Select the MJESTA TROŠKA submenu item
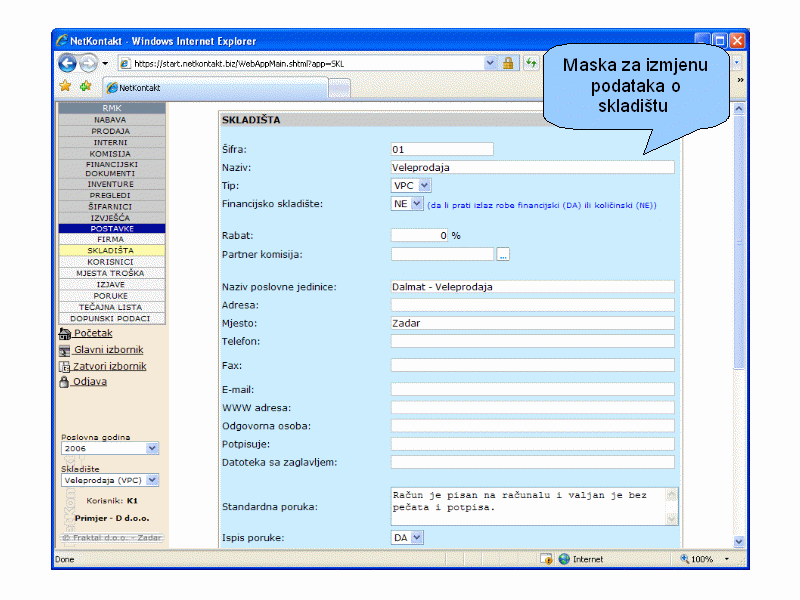 (x=112, y=273)
